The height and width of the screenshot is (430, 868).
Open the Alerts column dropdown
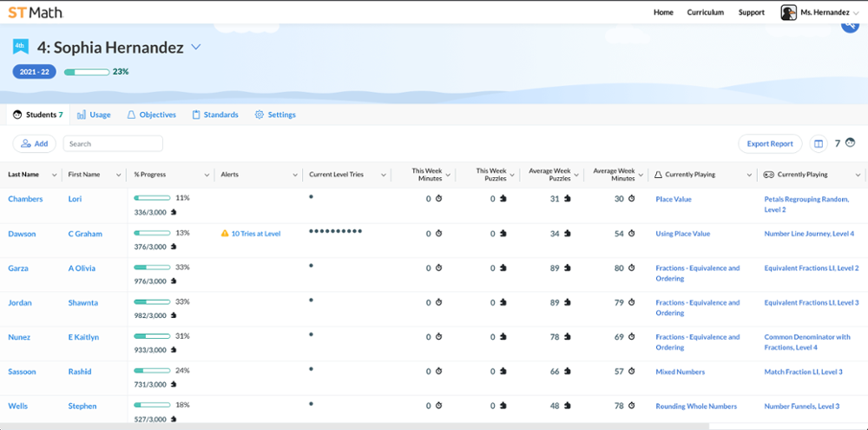coord(295,175)
